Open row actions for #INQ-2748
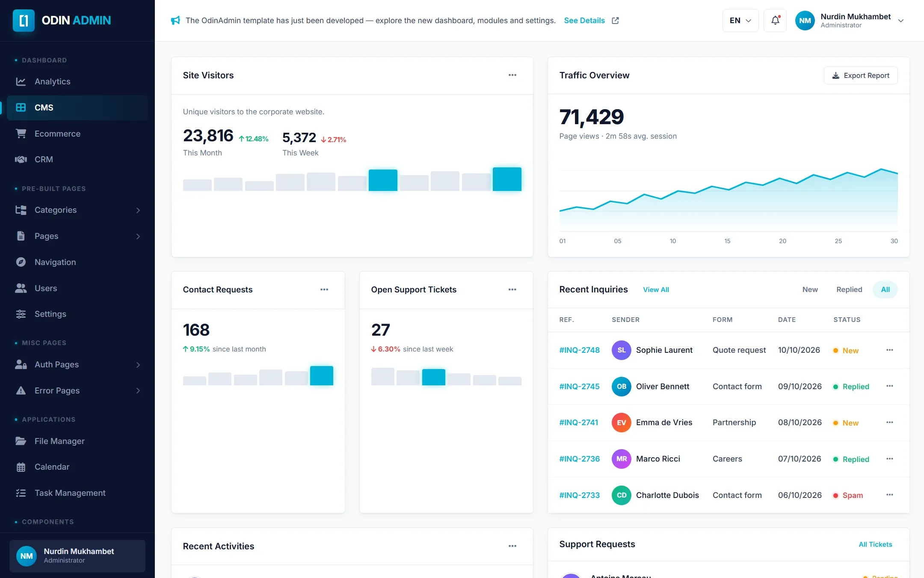Viewport: 924px width, 578px height. pos(890,350)
